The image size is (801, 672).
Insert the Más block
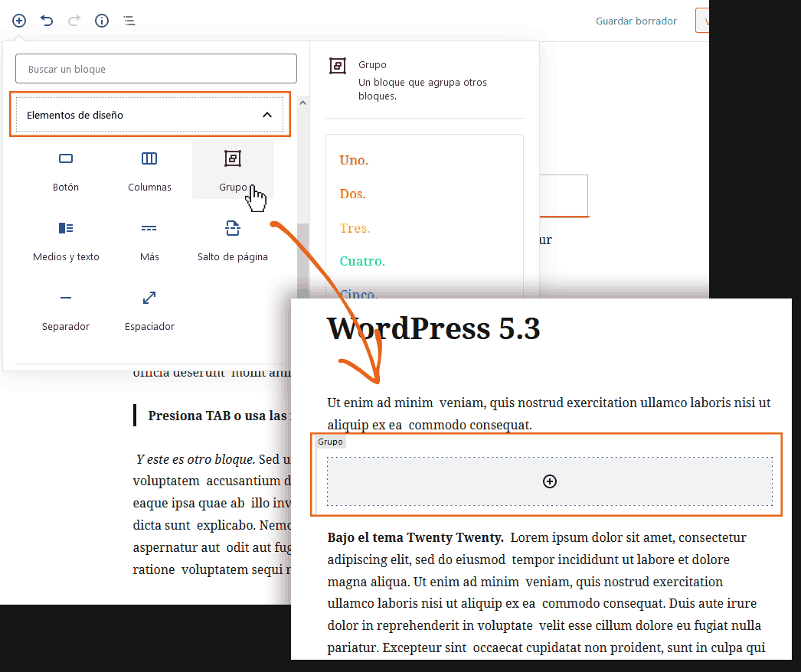click(149, 240)
